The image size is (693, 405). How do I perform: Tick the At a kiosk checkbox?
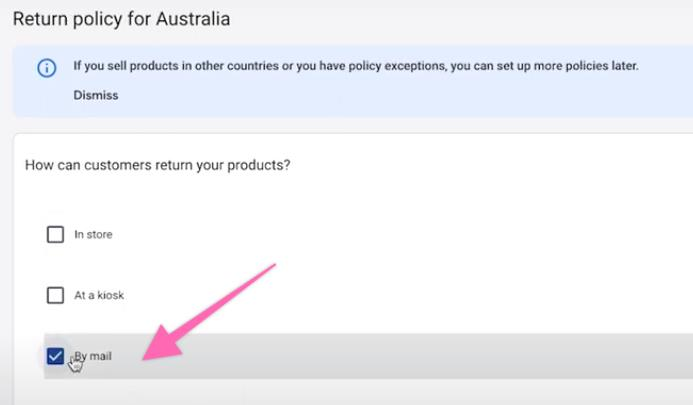pos(55,296)
